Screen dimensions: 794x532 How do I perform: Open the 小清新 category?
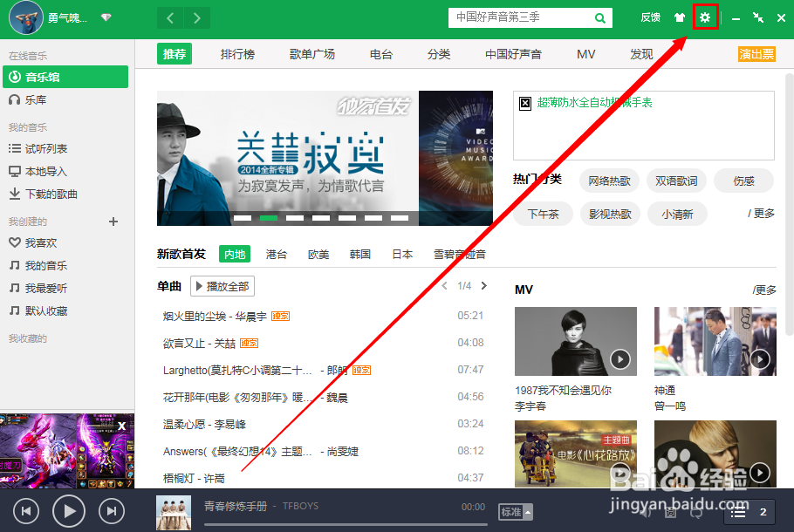click(678, 214)
